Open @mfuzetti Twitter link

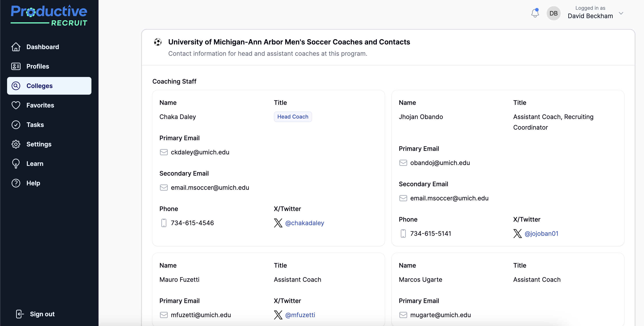point(300,315)
